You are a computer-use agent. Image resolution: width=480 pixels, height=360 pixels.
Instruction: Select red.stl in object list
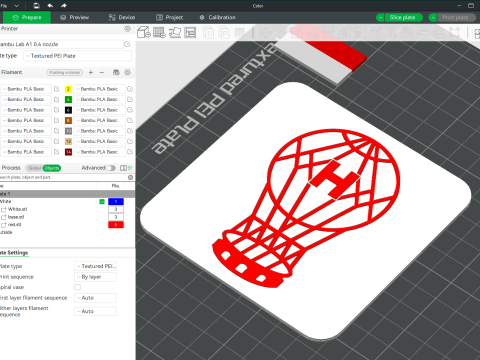(14, 225)
